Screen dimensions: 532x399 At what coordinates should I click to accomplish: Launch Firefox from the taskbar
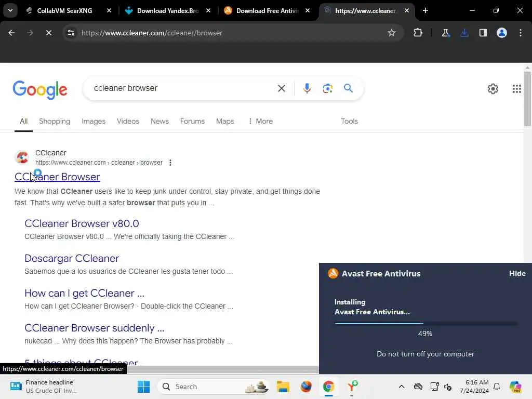pyautogui.click(x=305, y=387)
